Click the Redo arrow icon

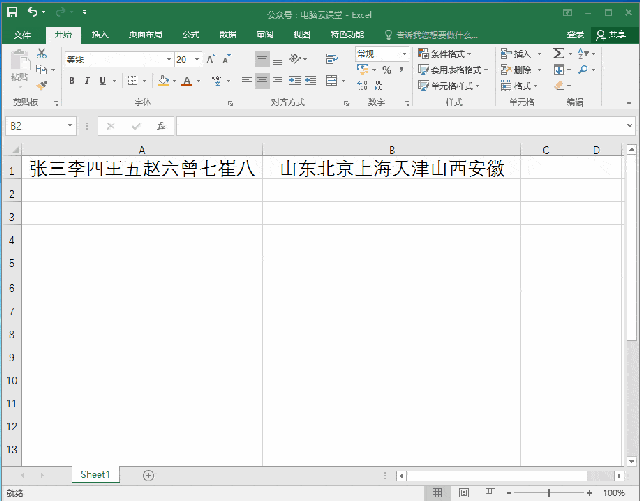[60, 12]
